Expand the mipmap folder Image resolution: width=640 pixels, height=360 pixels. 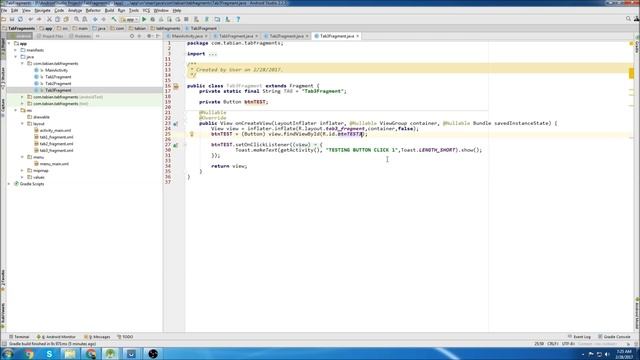click(22, 171)
